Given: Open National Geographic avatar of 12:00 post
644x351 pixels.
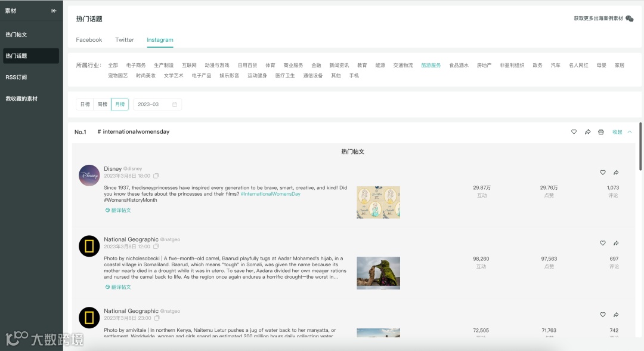Looking at the screenshot, I should click(x=89, y=246).
